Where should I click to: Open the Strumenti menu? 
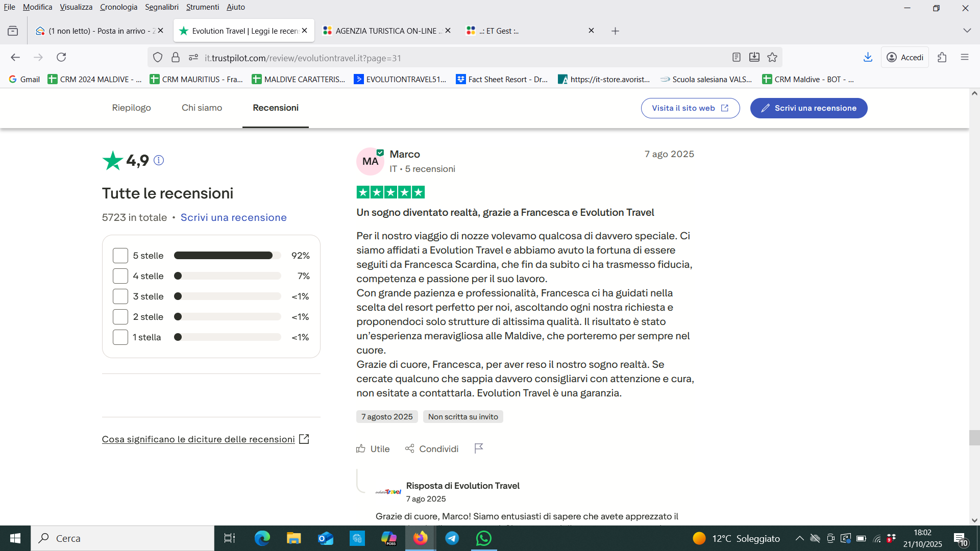click(x=203, y=7)
